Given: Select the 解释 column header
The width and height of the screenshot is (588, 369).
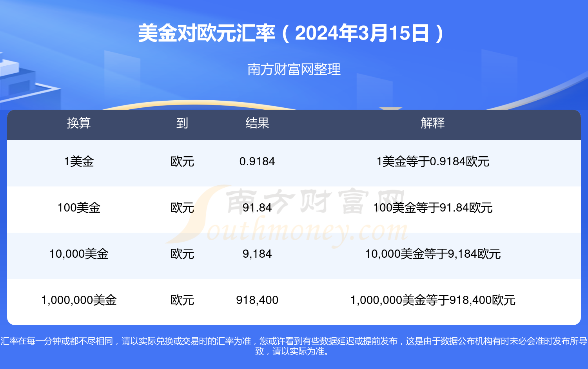Looking at the screenshot, I should coord(433,123).
